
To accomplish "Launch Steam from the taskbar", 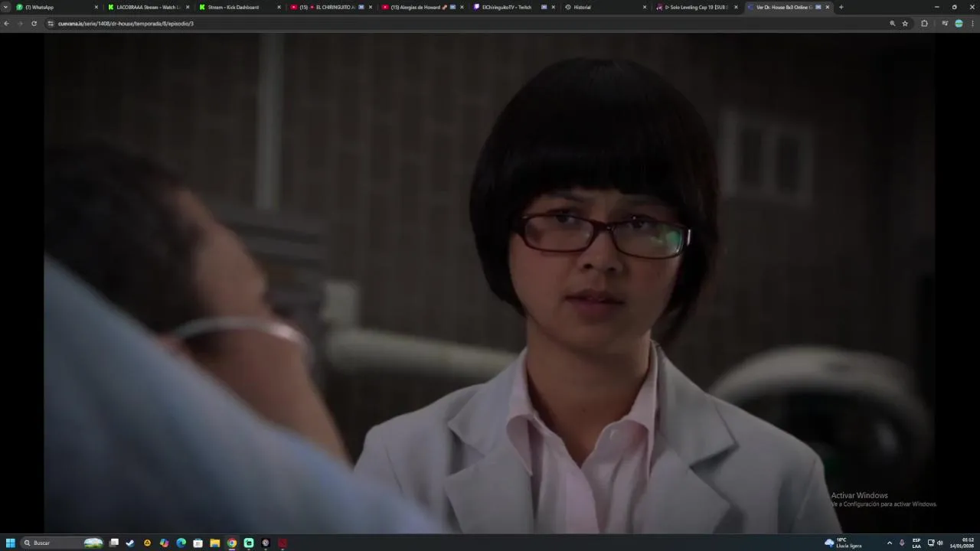I will coord(130,543).
